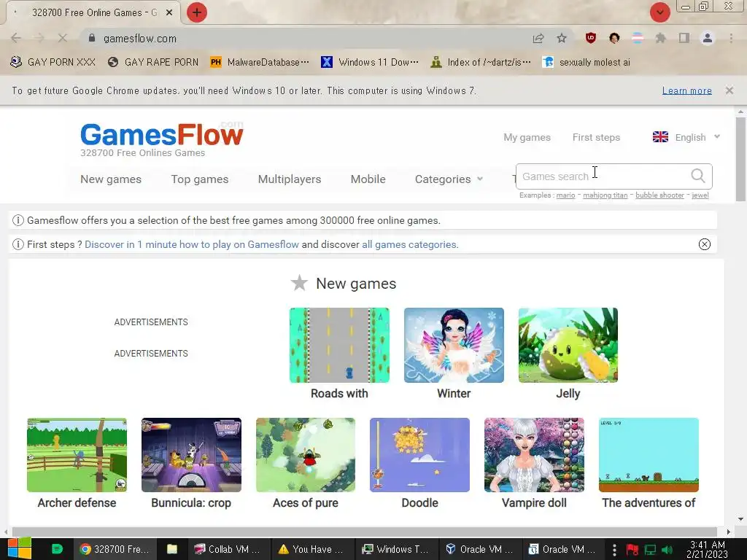This screenshot has height=560, width=747.
Task: Open Oracle VM taskbar item with cube icon
Action: 480,549
